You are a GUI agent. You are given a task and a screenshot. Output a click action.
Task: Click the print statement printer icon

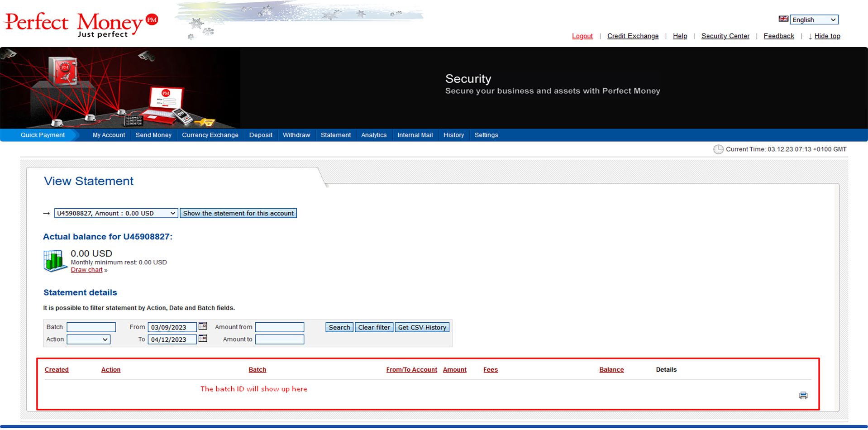click(803, 396)
